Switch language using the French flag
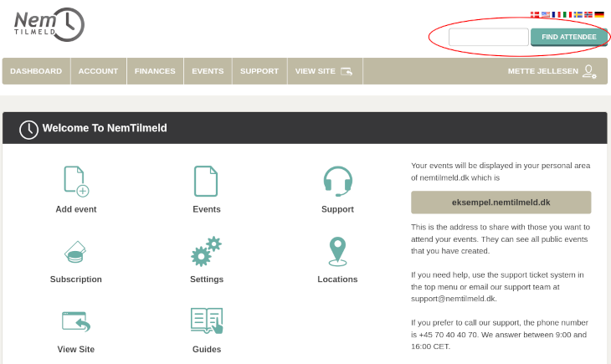This screenshot has width=611, height=364. click(556, 15)
